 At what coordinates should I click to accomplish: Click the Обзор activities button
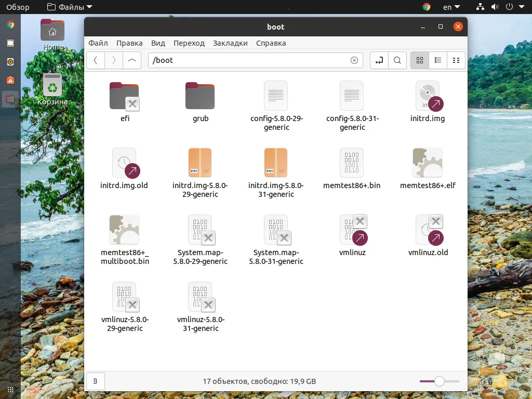coord(18,7)
